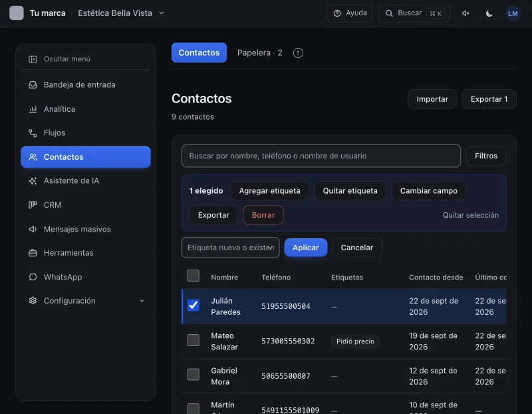Screen dimensions: 532x414
Task: Click the Asistente de IA sparkle icon
Action: click(33, 180)
